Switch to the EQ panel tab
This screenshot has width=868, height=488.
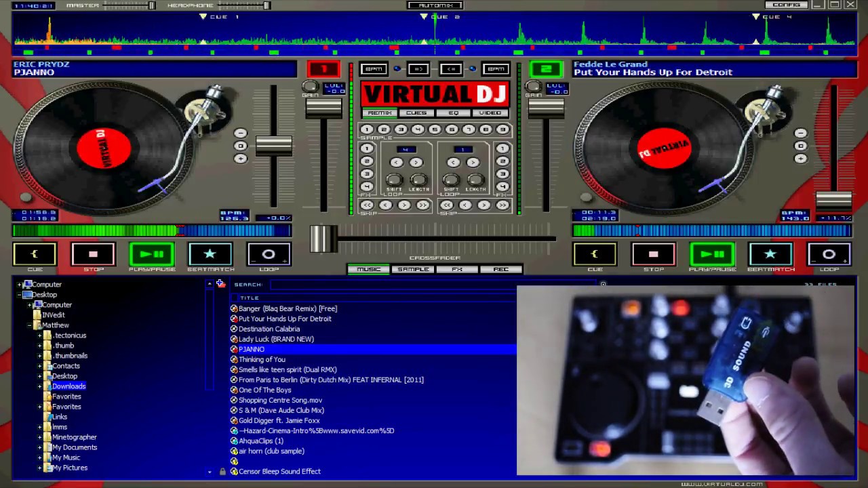click(453, 113)
